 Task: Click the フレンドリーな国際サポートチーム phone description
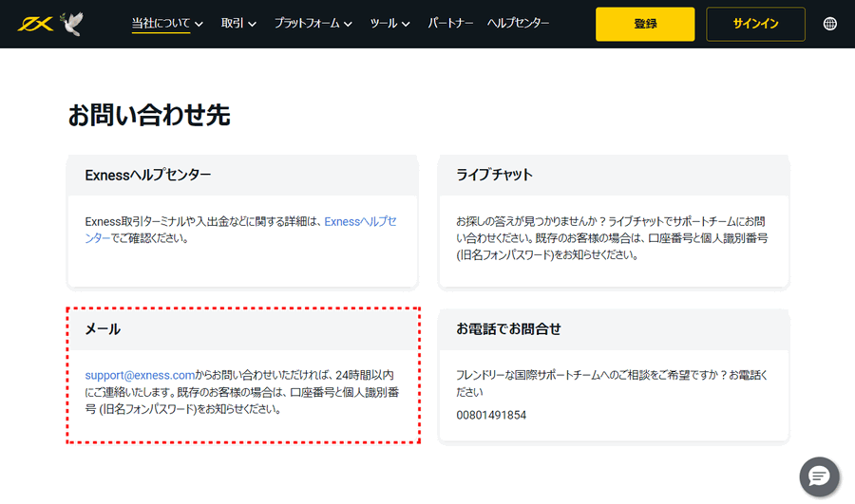click(612, 383)
